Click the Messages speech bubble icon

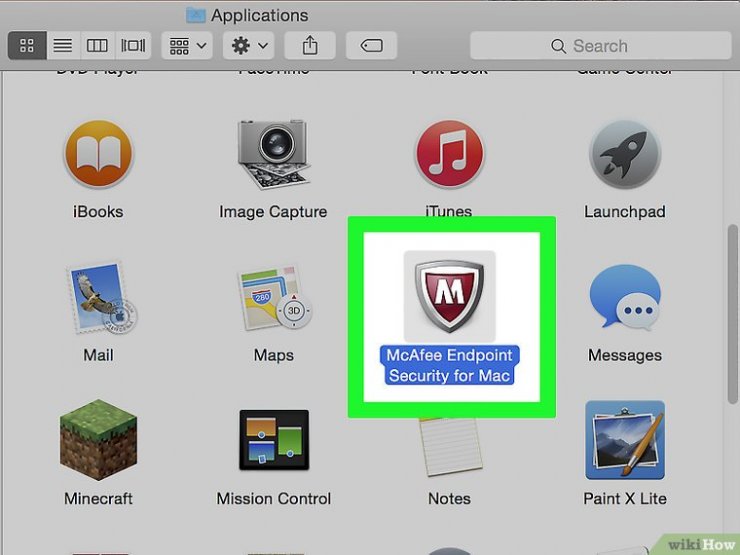(625, 297)
